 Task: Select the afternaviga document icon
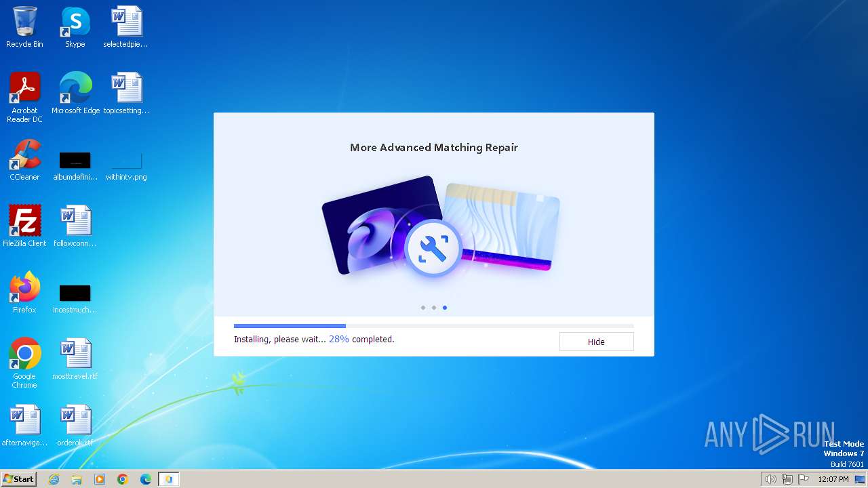[24, 426]
